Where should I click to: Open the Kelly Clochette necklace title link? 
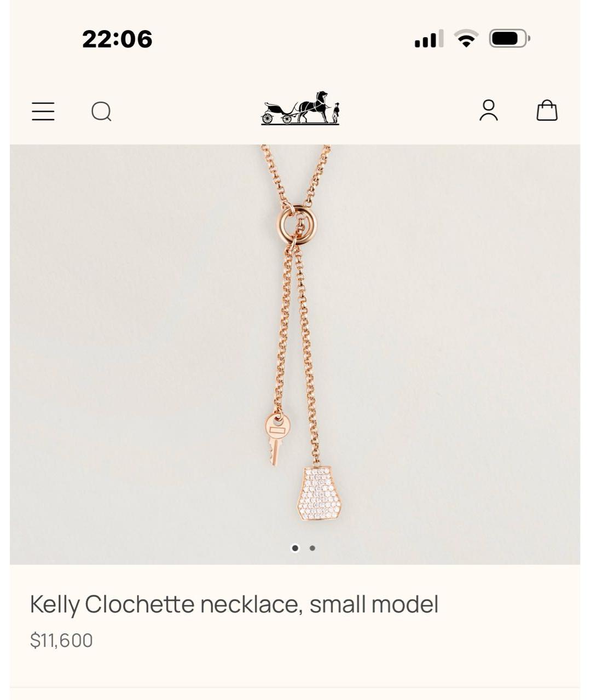pyautogui.click(x=234, y=605)
